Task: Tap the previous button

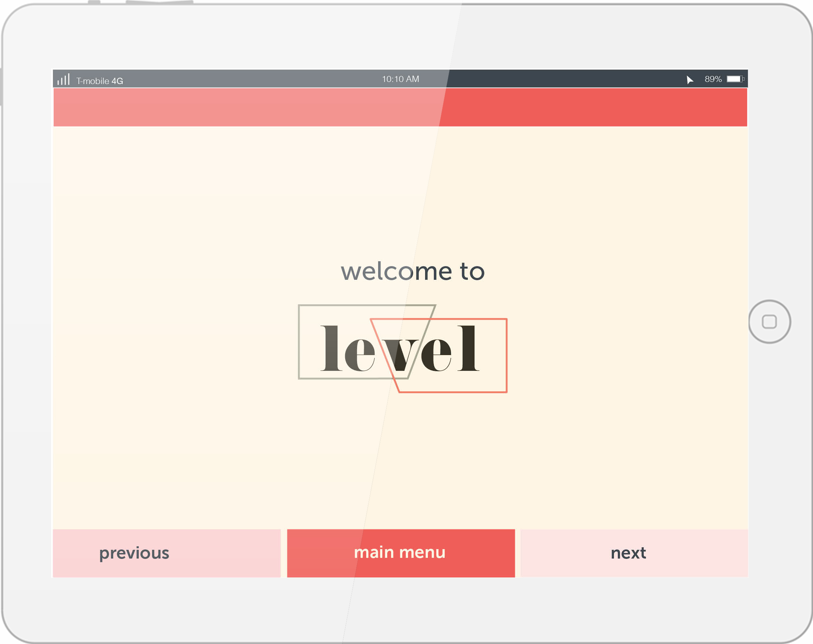Action: click(167, 553)
